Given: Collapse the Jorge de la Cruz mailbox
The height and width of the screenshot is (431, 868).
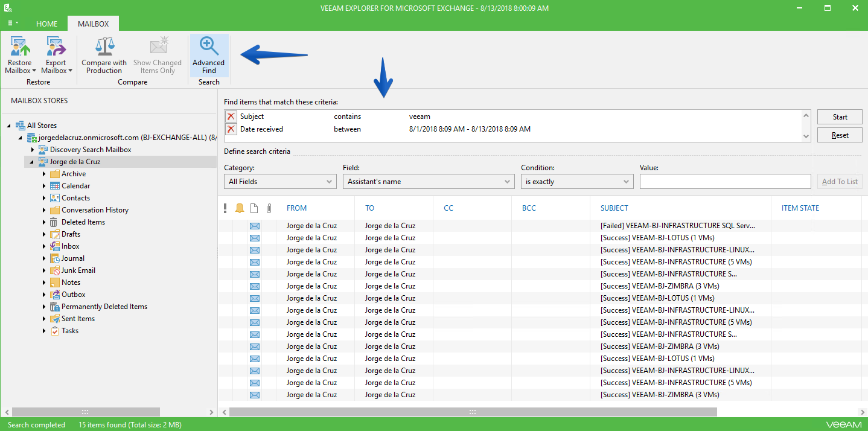Looking at the screenshot, I should (31, 162).
